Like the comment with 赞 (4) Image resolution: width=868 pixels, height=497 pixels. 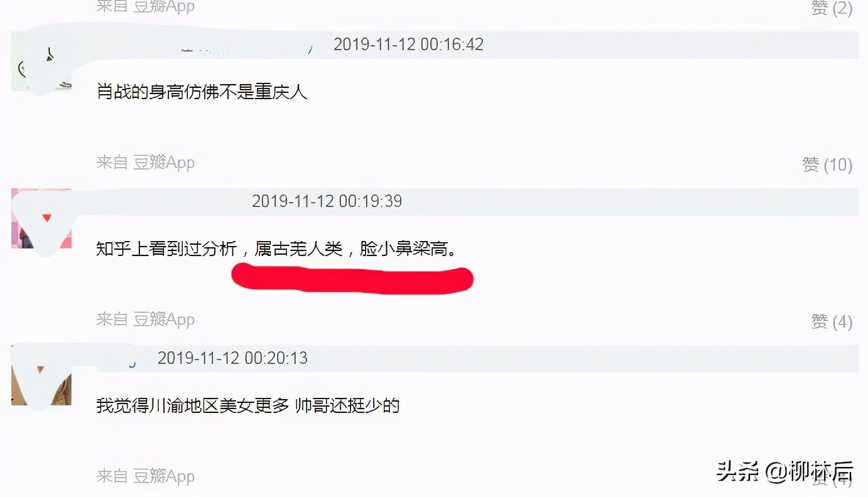[x=832, y=321]
